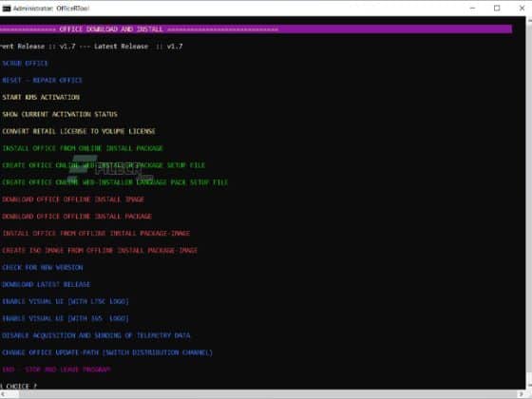Click the "DOWNLOAD LATEST RELEASE" line
532x399 pixels.
click(x=47, y=284)
